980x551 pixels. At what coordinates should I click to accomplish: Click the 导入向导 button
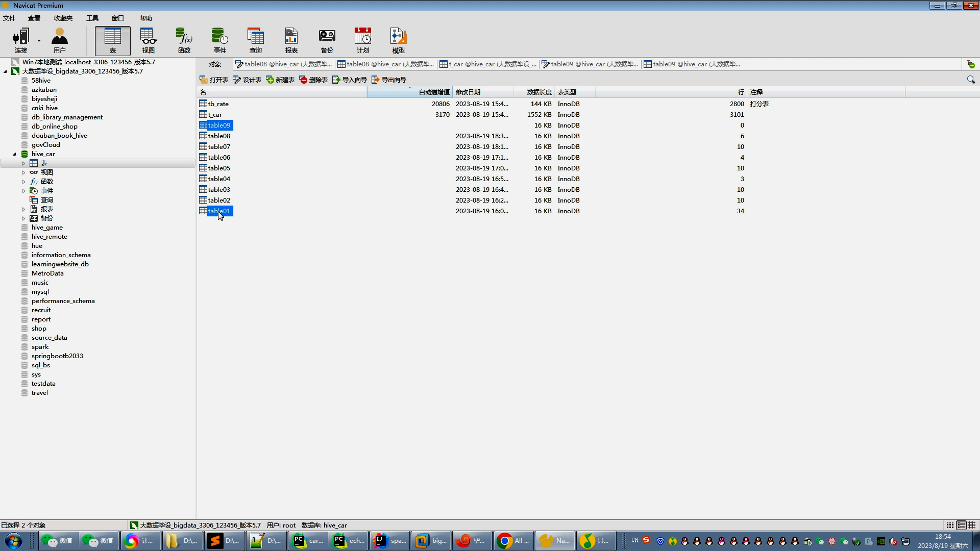[x=350, y=80]
